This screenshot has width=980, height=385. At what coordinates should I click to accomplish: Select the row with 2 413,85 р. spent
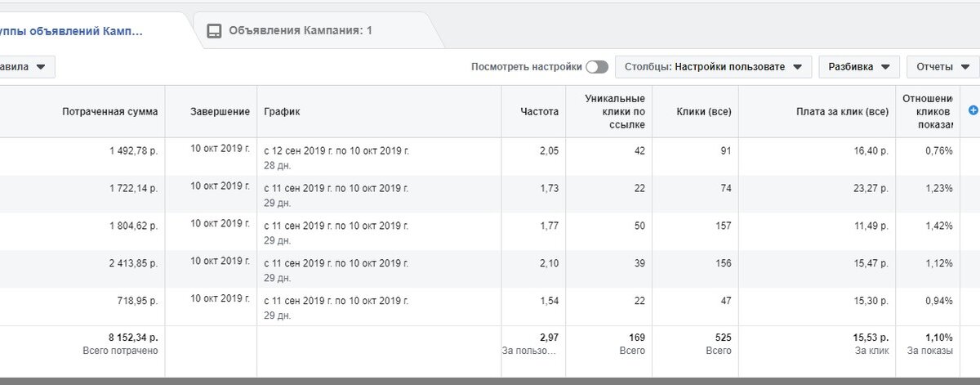(x=490, y=269)
